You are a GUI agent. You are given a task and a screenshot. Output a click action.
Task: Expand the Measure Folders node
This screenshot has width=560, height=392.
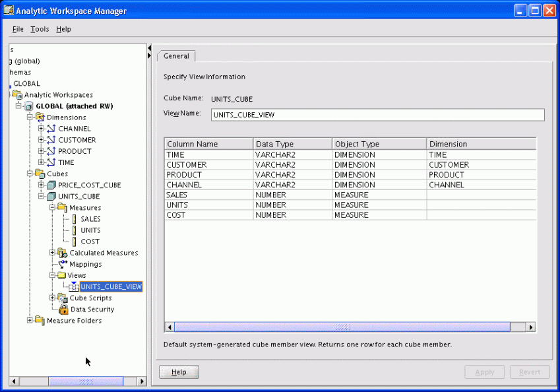(30, 321)
